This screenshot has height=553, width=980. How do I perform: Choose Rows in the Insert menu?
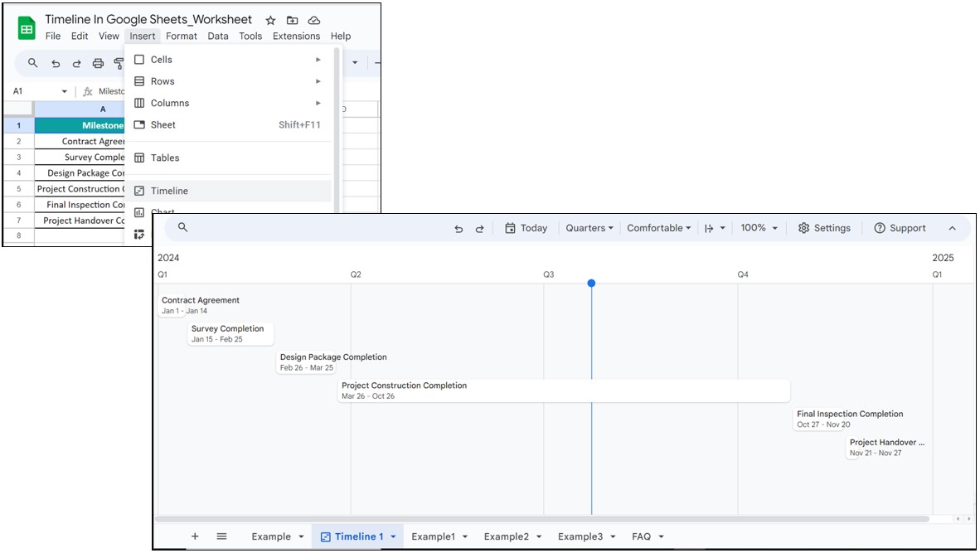[x=230, y=81]
